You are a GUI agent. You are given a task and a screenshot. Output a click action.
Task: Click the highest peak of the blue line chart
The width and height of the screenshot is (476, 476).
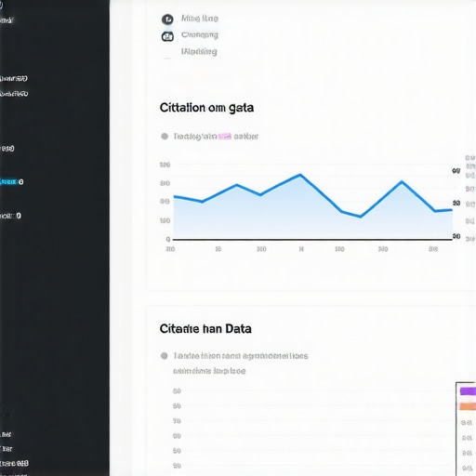(x=300, y=175)
